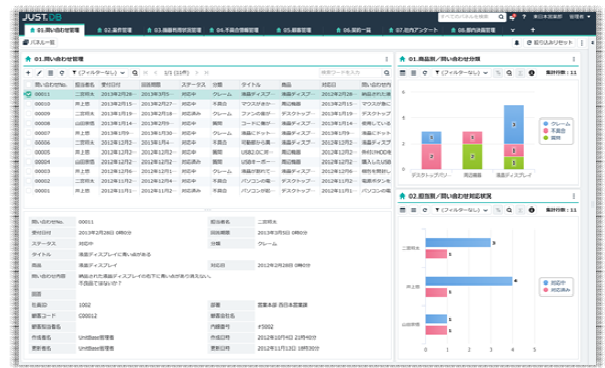Image resolution: width=605 pixels, height=368 pixels.
Task: Switch product chart panel to list view icon
Action: [x=414, y=73]
